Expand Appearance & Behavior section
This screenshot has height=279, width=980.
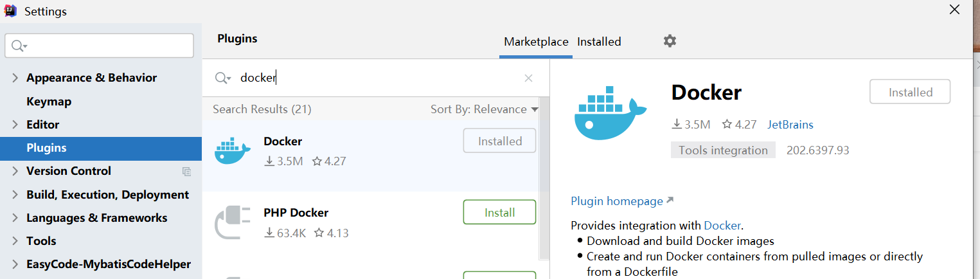15,78
